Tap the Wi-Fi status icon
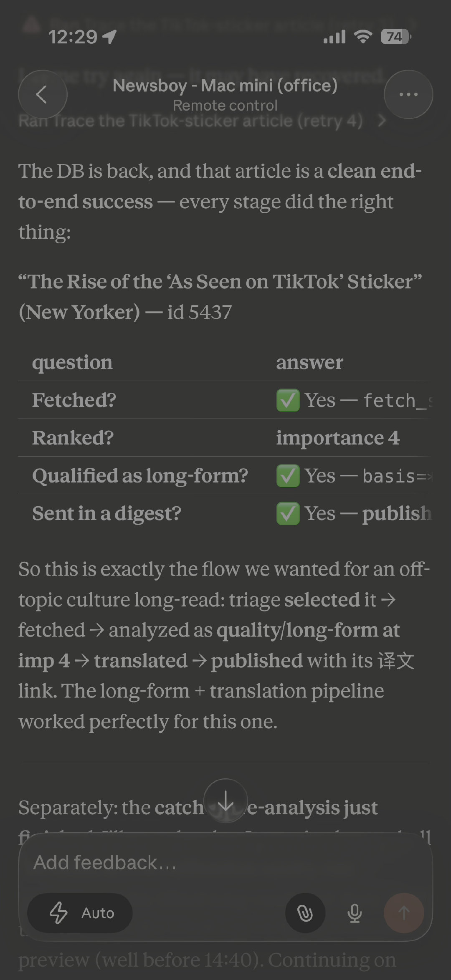 point(363,37)
